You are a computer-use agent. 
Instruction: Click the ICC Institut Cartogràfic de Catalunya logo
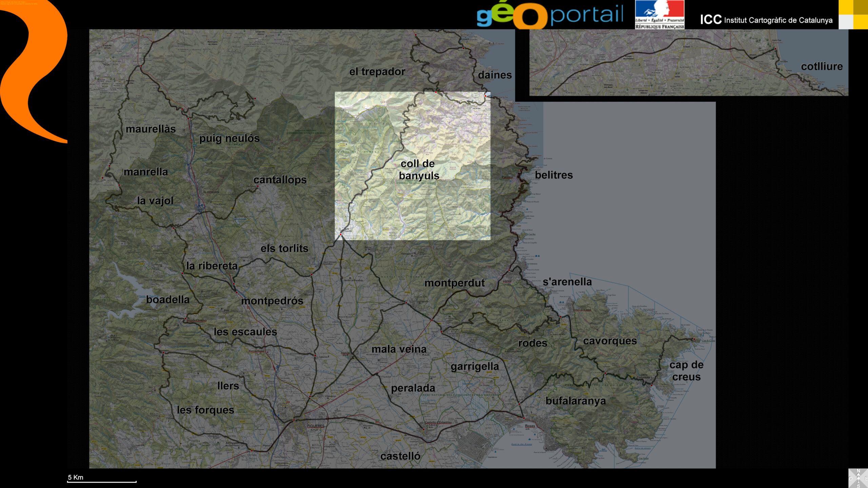click(x=766, y=20)
